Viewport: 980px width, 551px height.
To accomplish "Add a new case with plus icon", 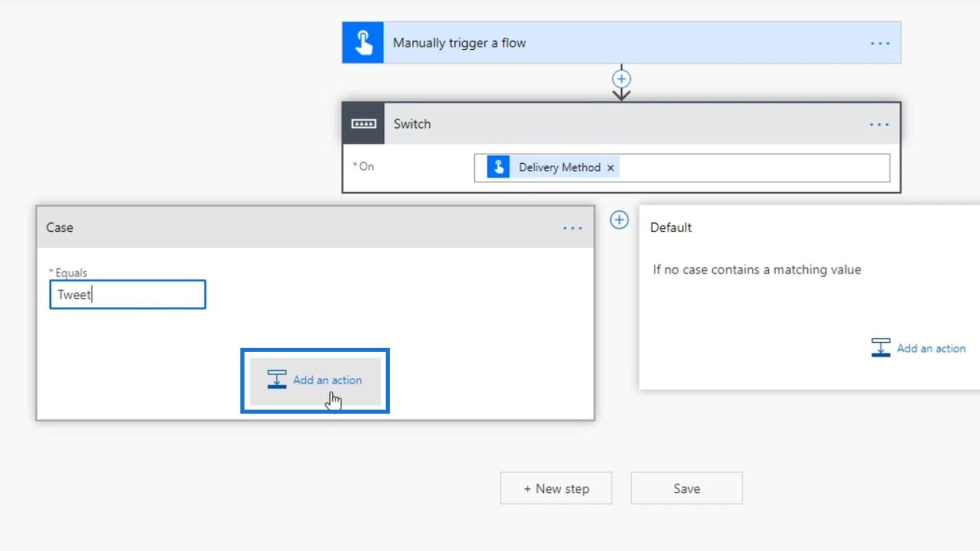I will [x=619, y=220].
